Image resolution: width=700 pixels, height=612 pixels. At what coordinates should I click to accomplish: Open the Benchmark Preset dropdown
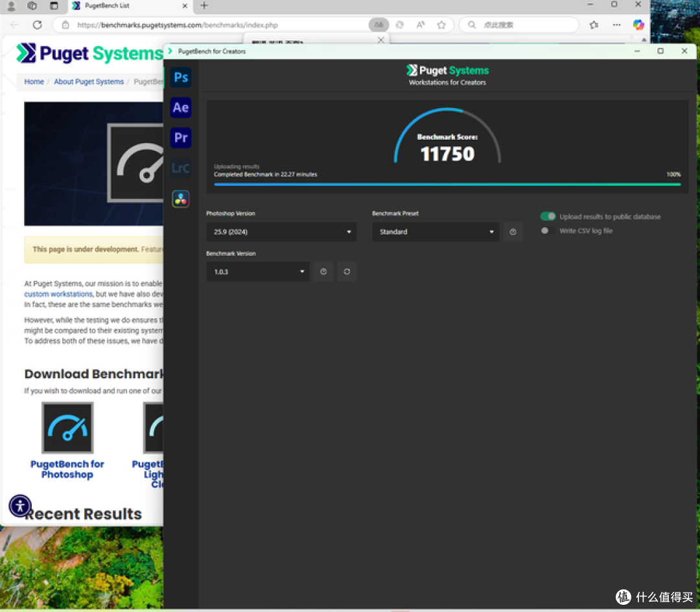tap(436, 232)
